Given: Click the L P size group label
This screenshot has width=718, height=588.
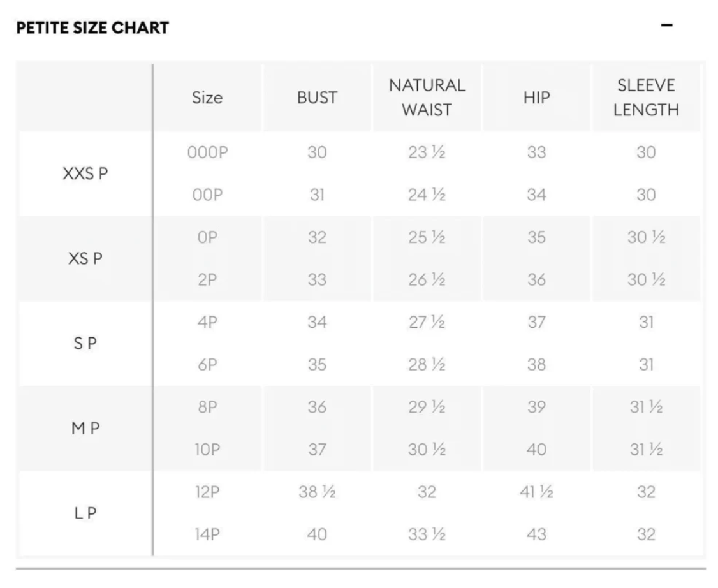Looking at the screenshot, I should click(85, 513).
